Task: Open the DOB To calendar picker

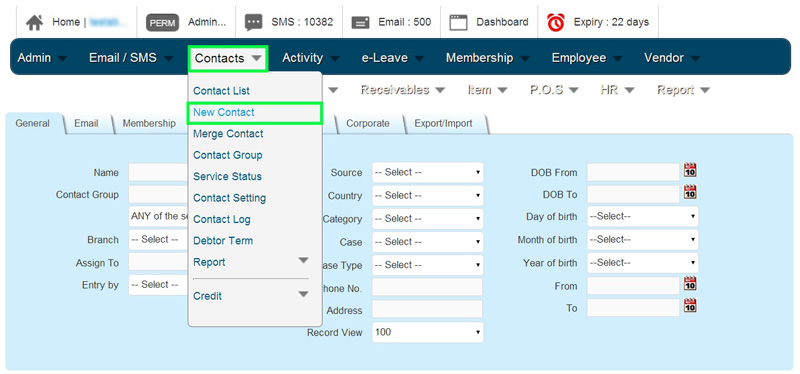Action: (x=690, y=192)
